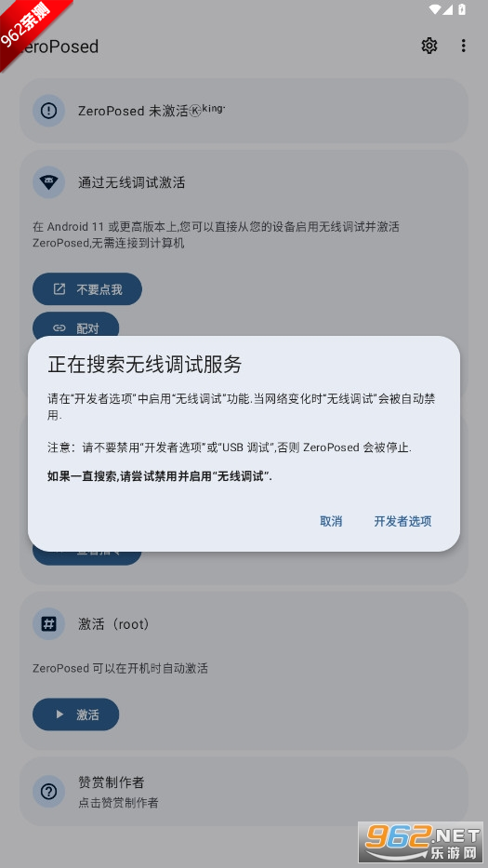Click the link icon in 配对 button
This screenshot has height=868, width=488.
[59, 328]
